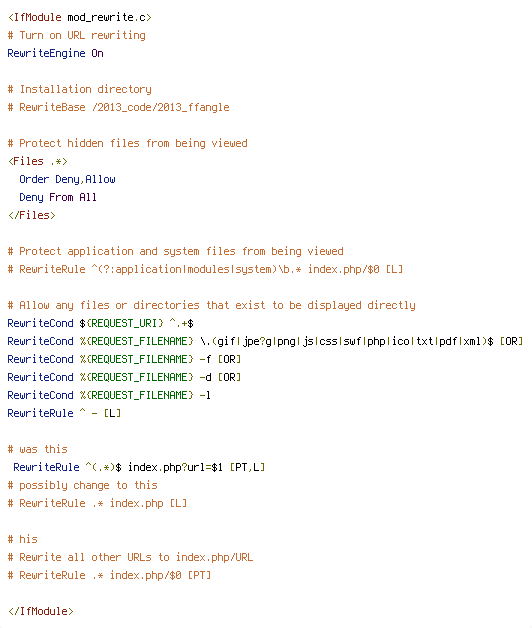Click the -f [OR] RewriteCond line
532x628 pixels.
tap(124, 359)
